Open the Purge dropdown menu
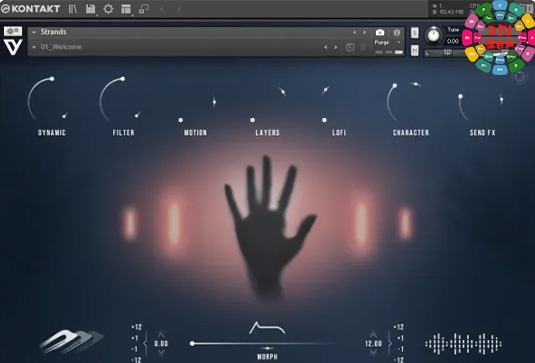 click(387, 42)
